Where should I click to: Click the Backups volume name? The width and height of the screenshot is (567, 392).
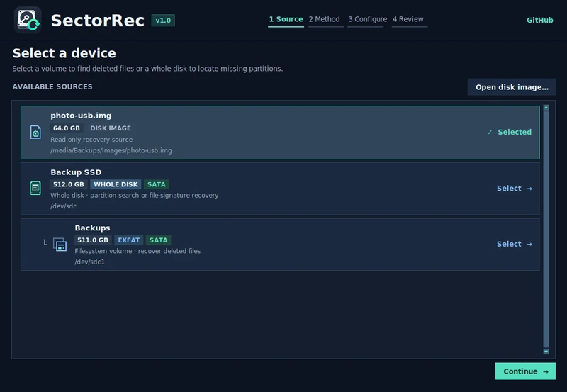pyautogui.click(x=92, y=228)
